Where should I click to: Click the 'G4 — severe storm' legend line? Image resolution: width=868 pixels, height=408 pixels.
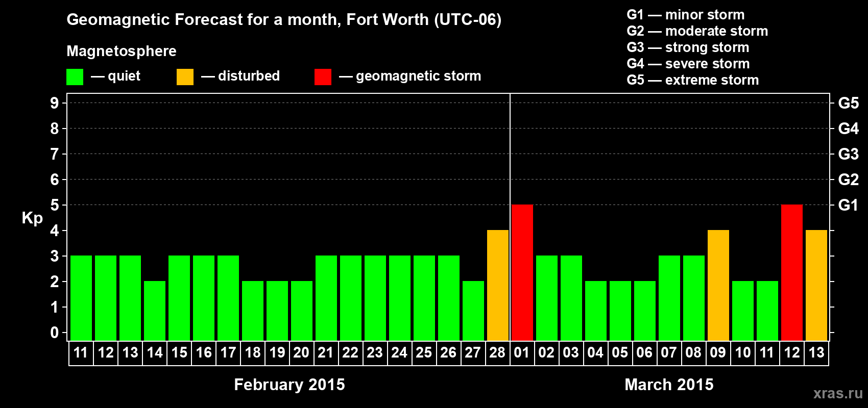tap(688, 64)
